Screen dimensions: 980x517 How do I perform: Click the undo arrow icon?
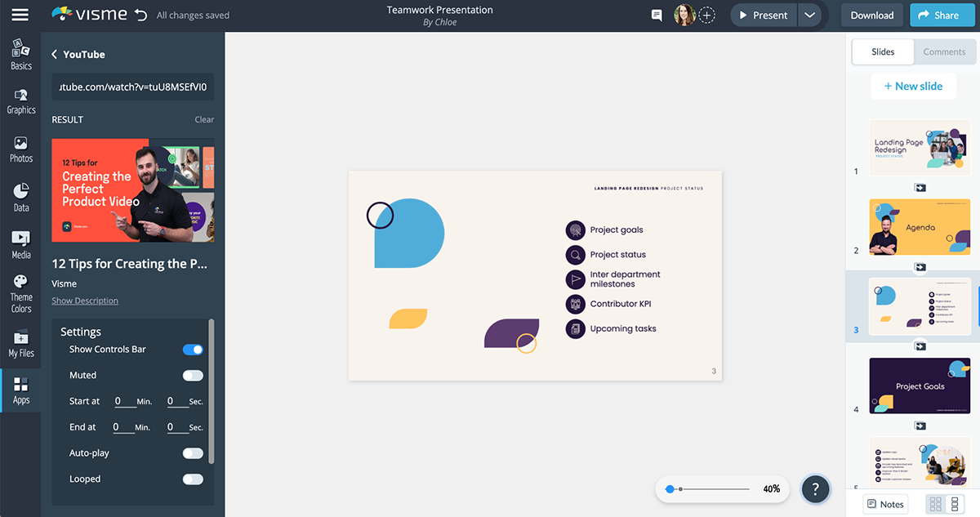140,15
